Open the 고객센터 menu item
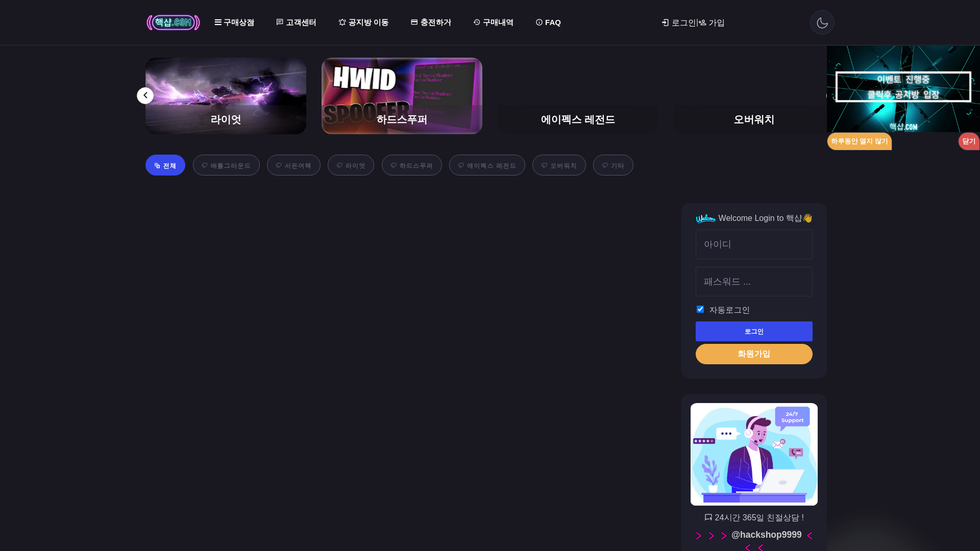 pos(296,22)
